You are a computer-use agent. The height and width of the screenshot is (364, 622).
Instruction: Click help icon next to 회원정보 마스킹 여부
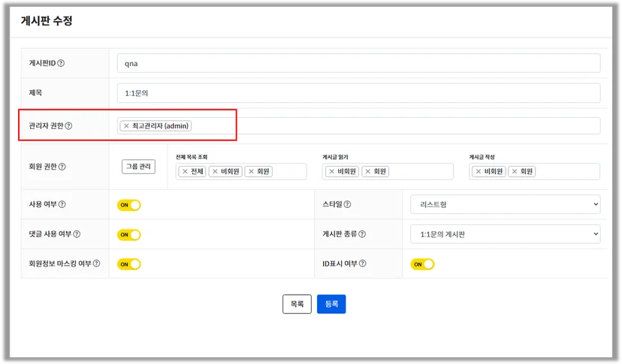tap(97, 263)
